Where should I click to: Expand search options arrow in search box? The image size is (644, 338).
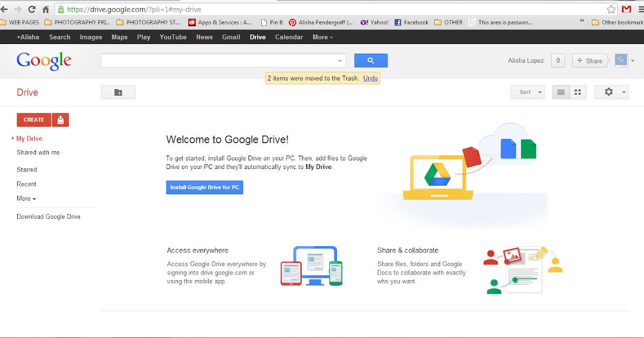pos(340,61)
